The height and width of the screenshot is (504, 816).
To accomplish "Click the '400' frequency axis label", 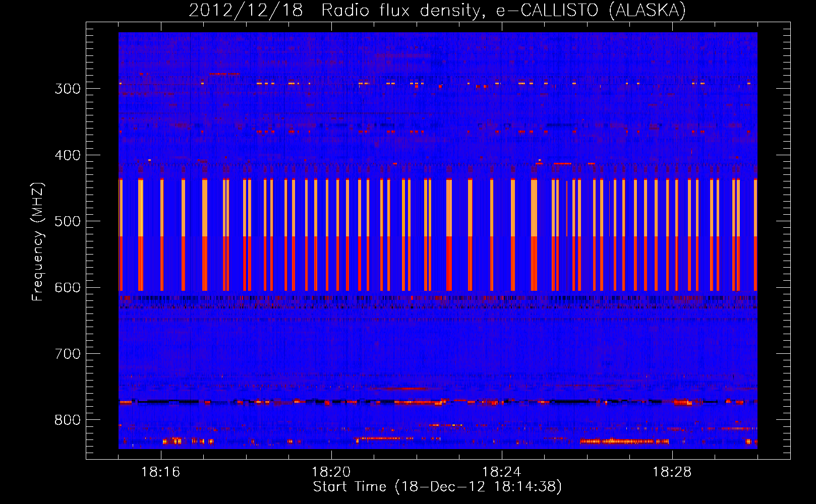I will (68, 155).
